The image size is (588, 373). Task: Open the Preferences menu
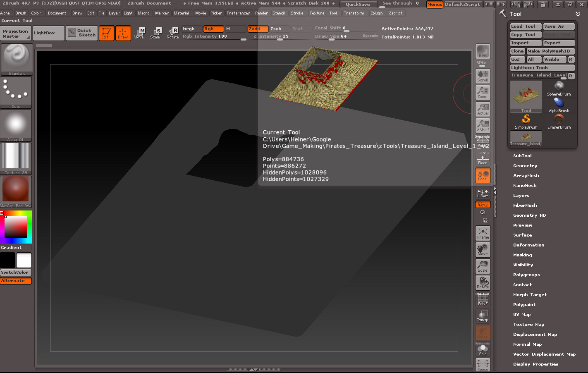[238, 13]
